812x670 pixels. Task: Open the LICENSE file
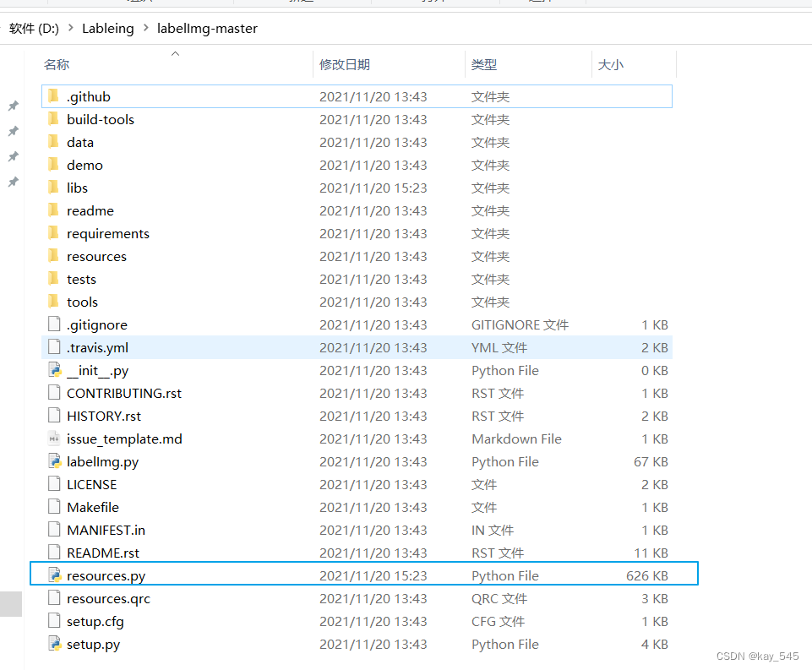pyautogui.click(x=91, y=484)
